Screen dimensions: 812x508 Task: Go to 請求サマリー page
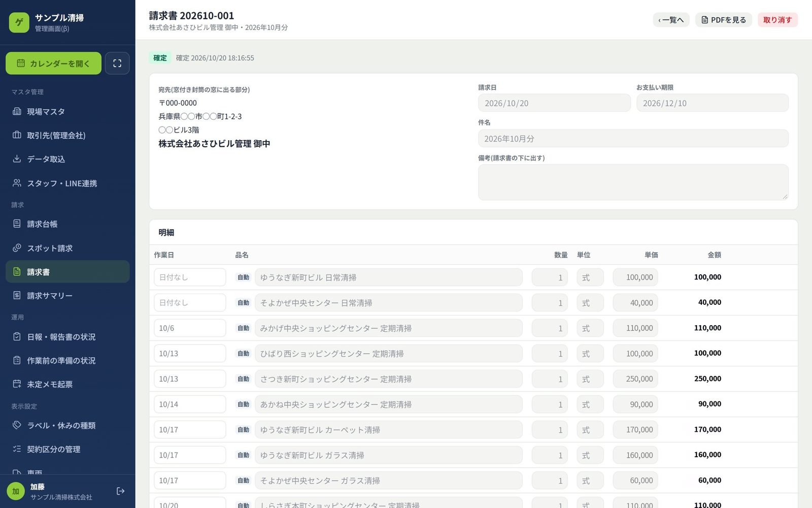coord(67,296)
